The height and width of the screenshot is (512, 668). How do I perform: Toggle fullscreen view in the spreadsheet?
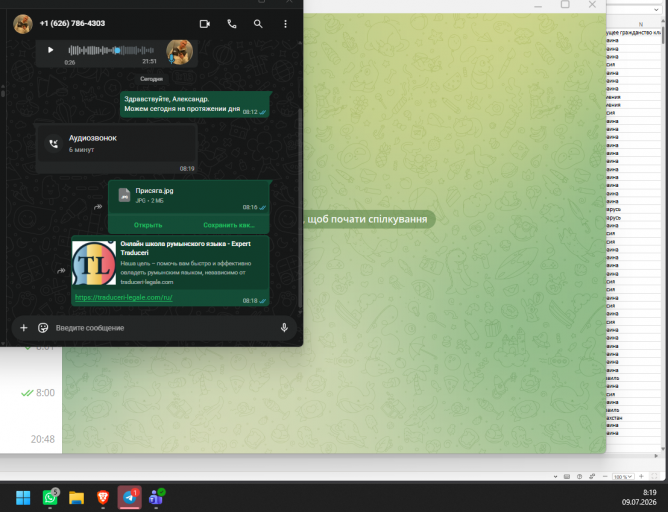pos(654,476)
